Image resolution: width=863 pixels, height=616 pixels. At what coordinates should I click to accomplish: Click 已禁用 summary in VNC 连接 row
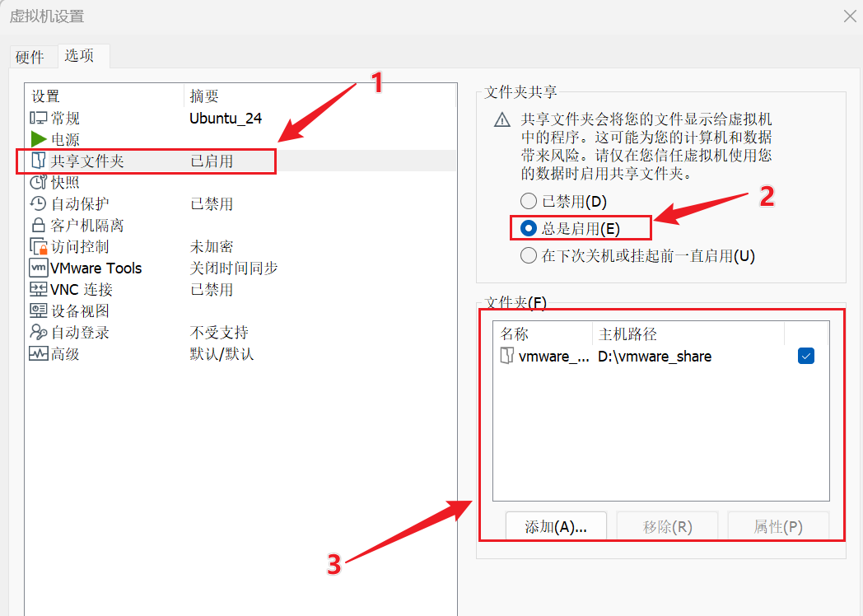tap(212, 290)
